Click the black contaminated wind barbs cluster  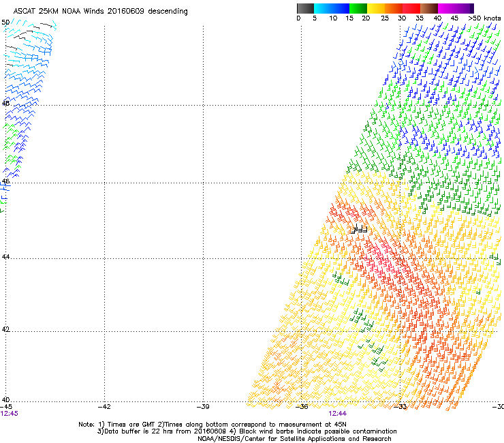[359, 229]
